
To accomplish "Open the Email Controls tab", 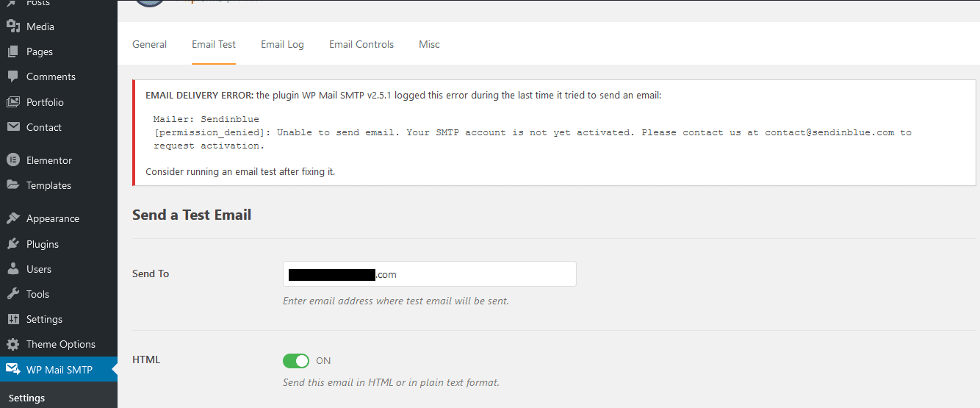I will (x=361, y=44).
